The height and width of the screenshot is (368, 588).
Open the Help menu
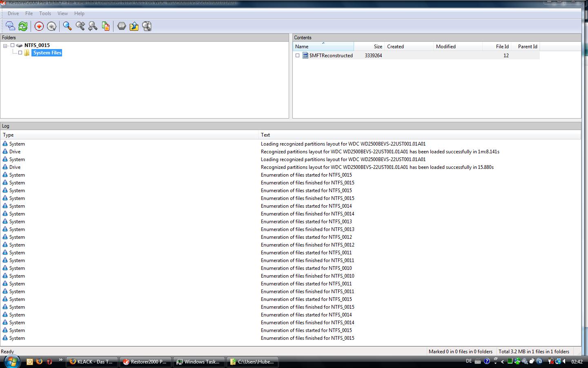[x=79, y=13]
